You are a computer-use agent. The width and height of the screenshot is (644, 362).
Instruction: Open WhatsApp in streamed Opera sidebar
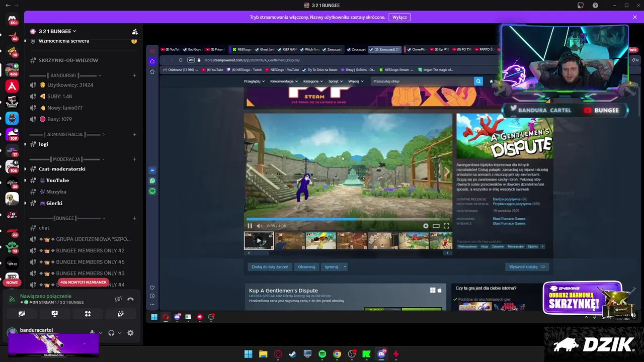point(152,180)
